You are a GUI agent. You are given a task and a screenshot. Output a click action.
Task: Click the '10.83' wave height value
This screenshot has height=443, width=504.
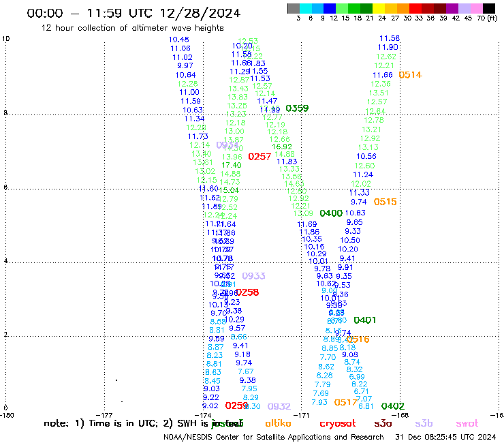tap(355, 213)
